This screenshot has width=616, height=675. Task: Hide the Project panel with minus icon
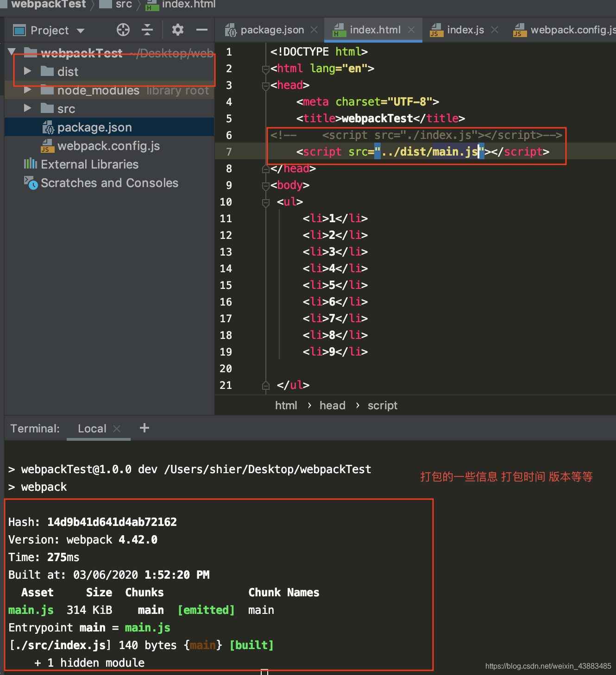click(x=202, y=30)
